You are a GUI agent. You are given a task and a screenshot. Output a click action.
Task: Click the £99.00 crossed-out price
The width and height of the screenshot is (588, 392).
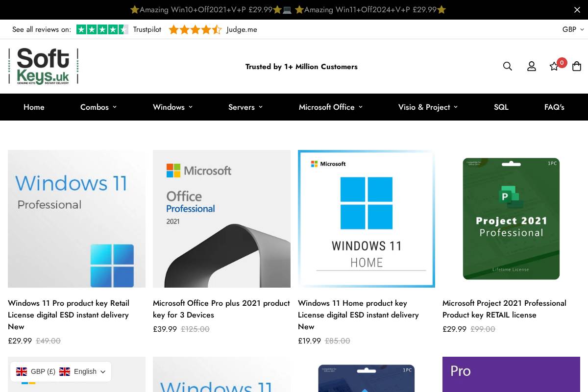483,329
